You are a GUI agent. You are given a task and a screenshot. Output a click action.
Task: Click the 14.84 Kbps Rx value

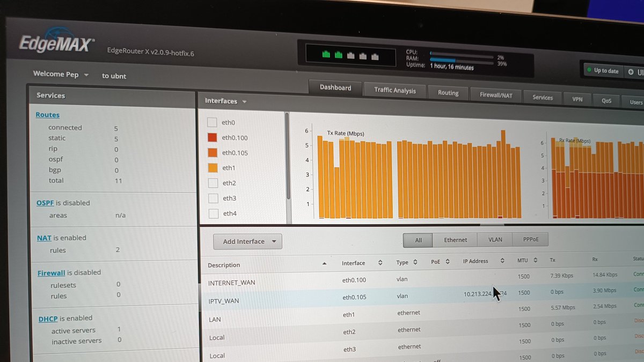pos(605,275)
